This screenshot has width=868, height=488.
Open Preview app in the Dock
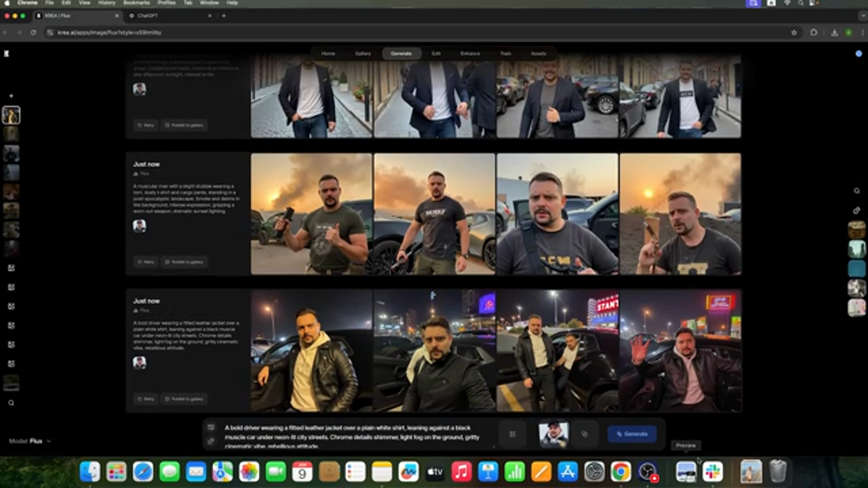coord(686,471)
